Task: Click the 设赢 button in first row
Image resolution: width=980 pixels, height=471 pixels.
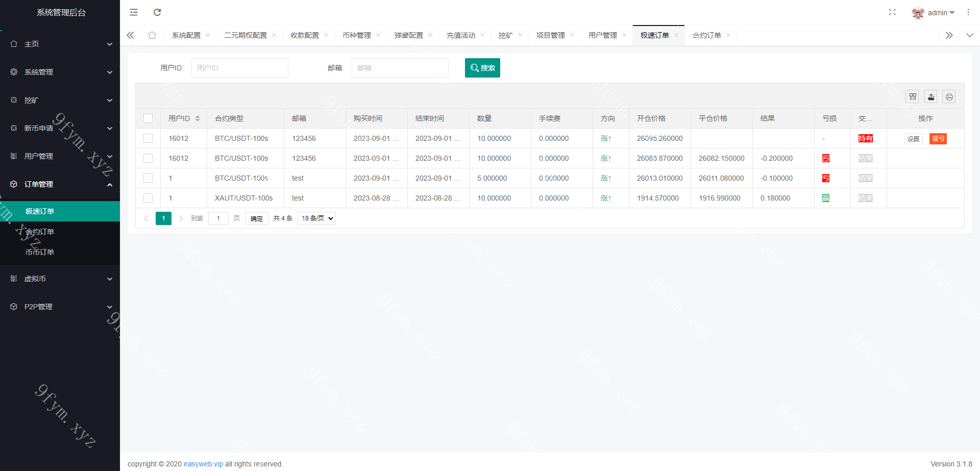Action: [x=914, y=139]
